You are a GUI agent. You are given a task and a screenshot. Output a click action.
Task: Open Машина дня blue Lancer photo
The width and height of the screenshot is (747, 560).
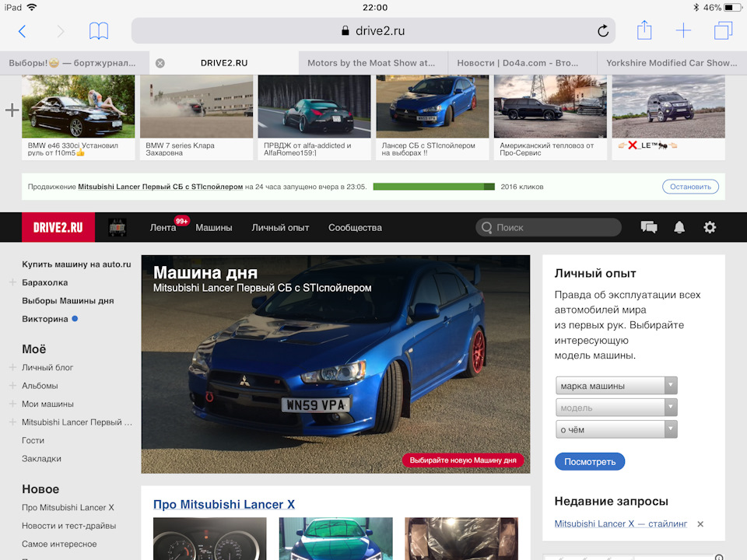pos(335,364)
